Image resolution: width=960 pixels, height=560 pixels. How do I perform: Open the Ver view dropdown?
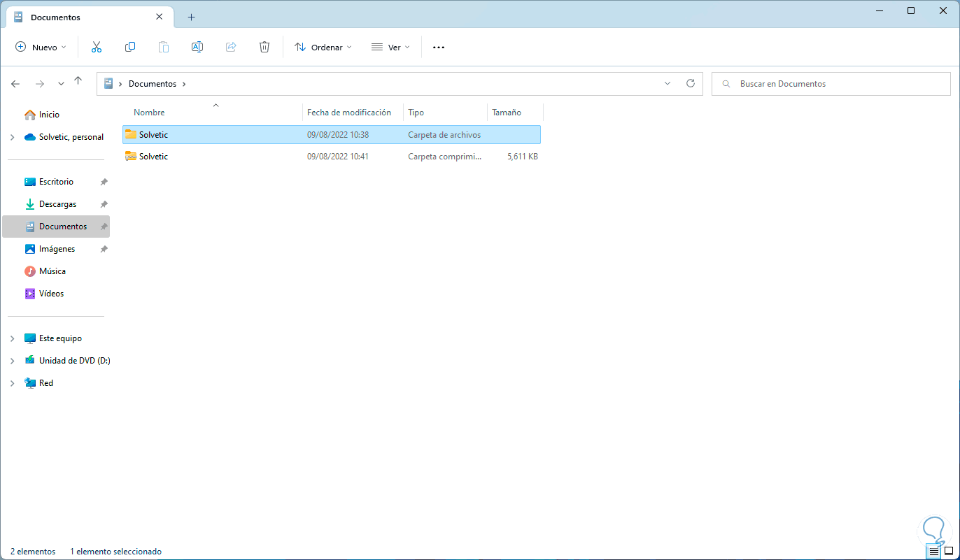click(x=390, y=48)
